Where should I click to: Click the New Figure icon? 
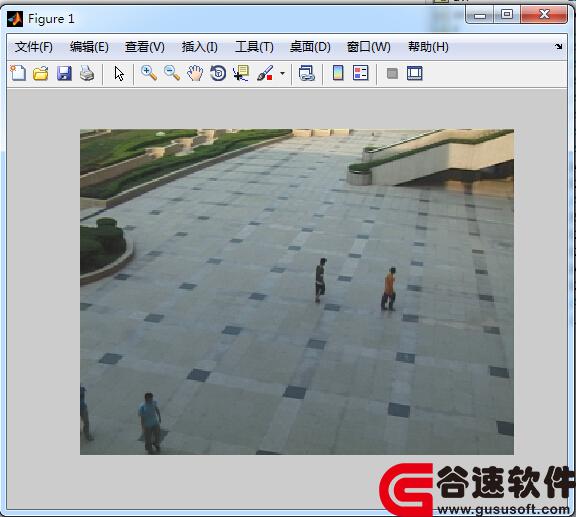pos(18,73)
